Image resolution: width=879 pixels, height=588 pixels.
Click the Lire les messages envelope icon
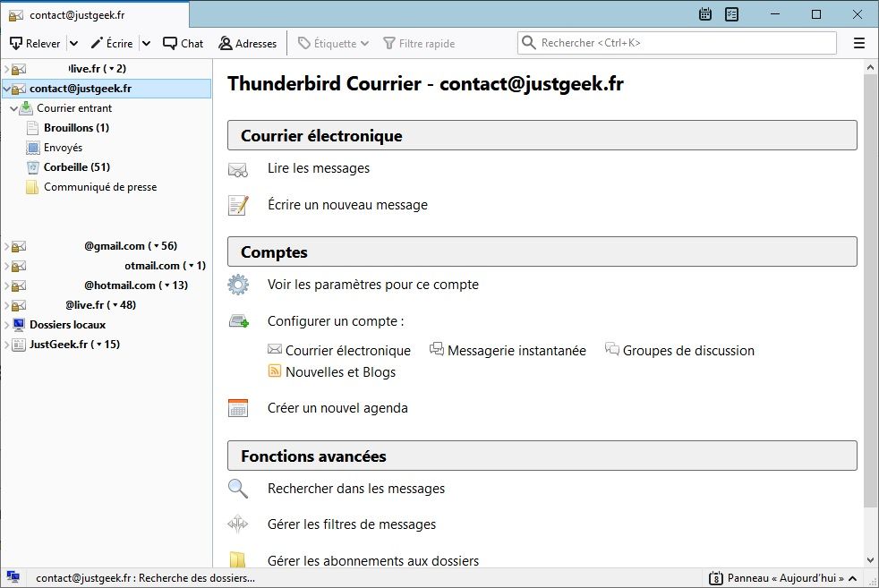[x=238, y=169]
